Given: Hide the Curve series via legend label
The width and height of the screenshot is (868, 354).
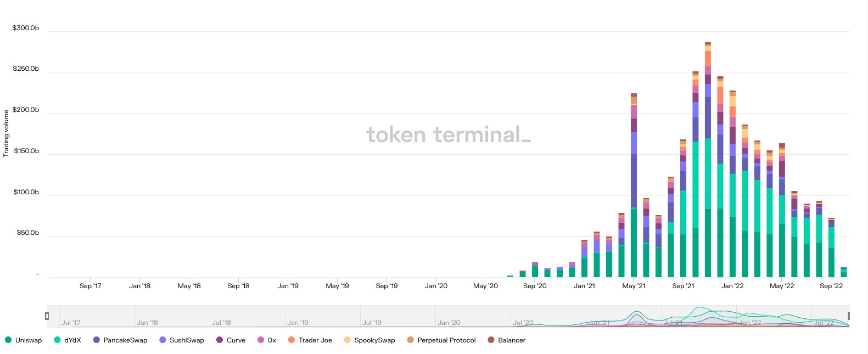Looking at the screenshot, I should click(x=236, y=340).
